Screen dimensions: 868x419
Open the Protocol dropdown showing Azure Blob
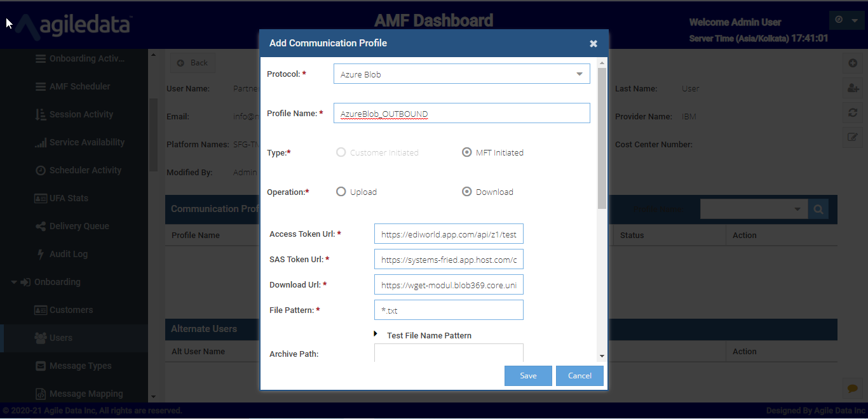click(x=461, y=74)
